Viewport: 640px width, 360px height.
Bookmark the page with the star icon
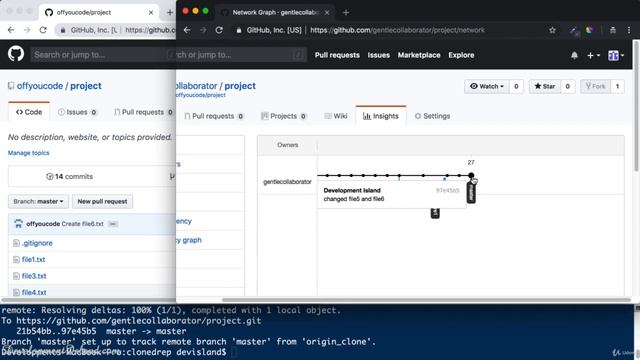point(552,30)
